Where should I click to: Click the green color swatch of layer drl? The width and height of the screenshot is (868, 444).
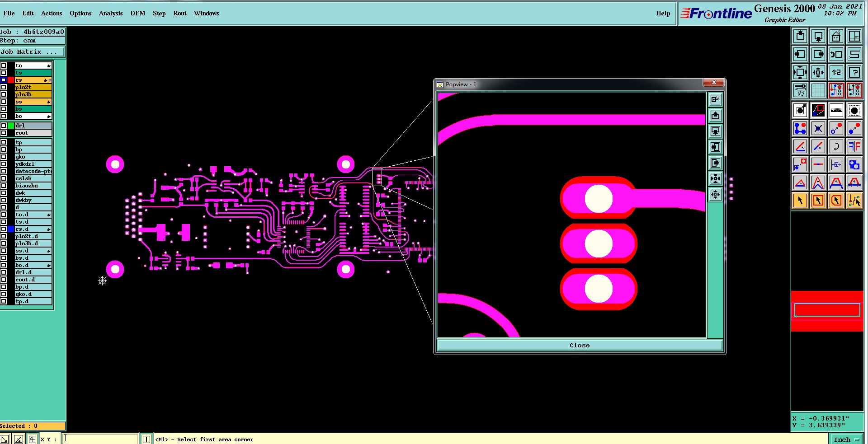tap(11, 126)
